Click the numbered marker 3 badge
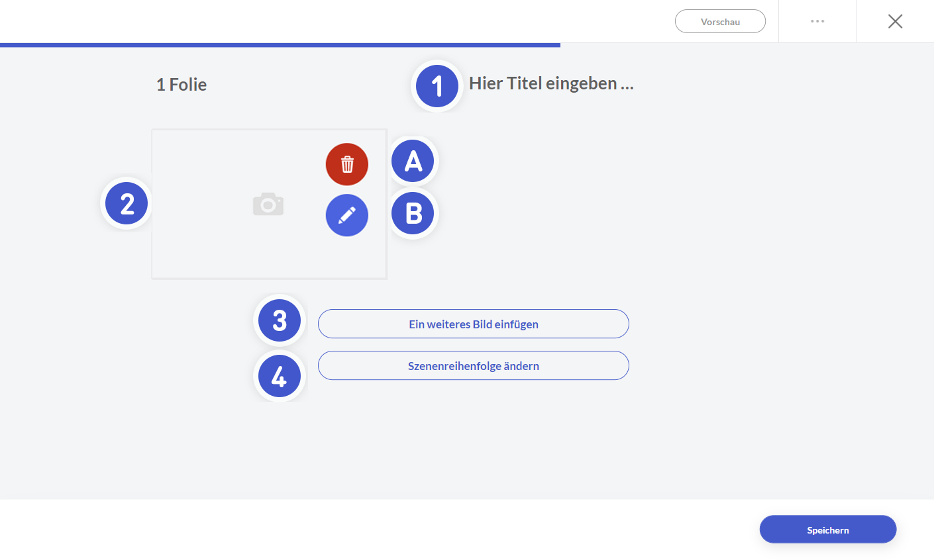The image size is (934, 560). [280, 320]
